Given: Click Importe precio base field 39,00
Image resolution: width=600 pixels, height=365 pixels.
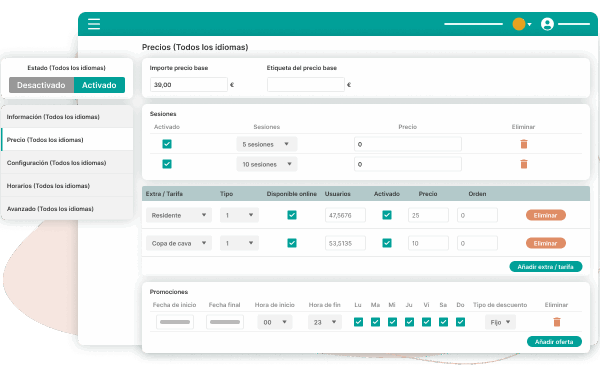Looking at the screenshot, I should 189,85.
